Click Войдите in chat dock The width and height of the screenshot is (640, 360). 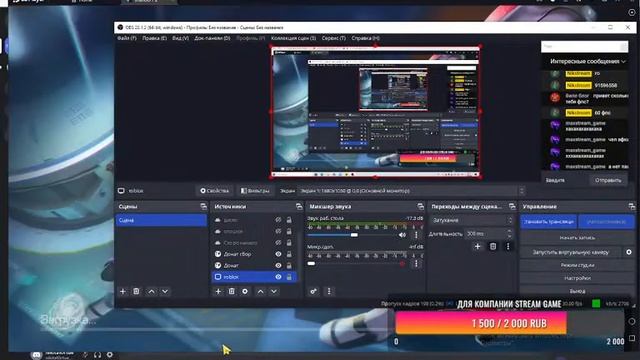(x=555, y=180)
